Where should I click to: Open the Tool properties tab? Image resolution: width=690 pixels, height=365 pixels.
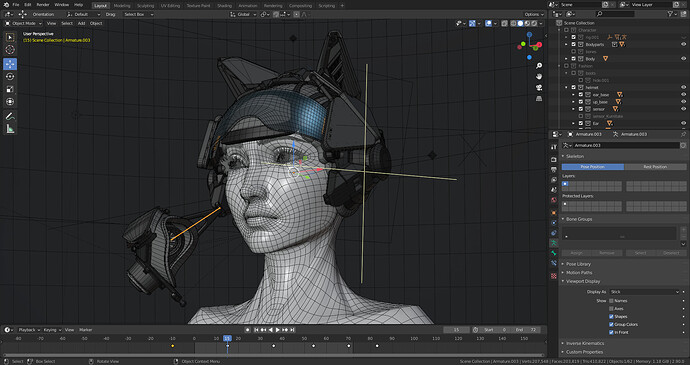[554, 147]
